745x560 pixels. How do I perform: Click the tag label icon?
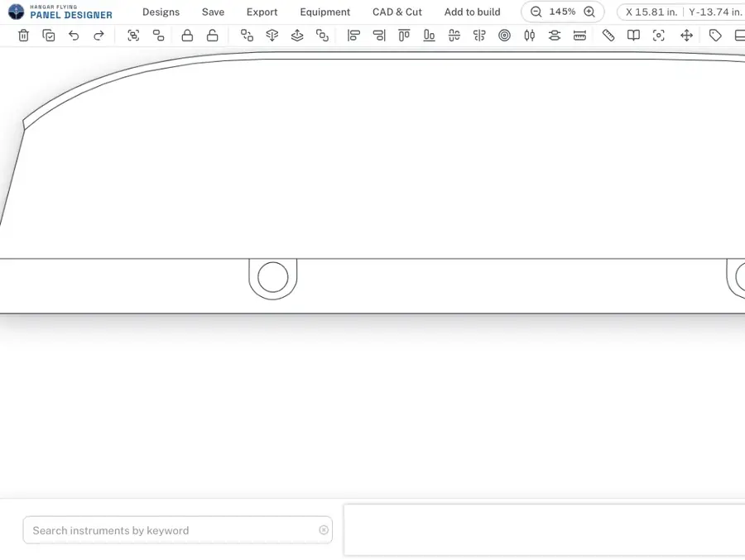715,36
